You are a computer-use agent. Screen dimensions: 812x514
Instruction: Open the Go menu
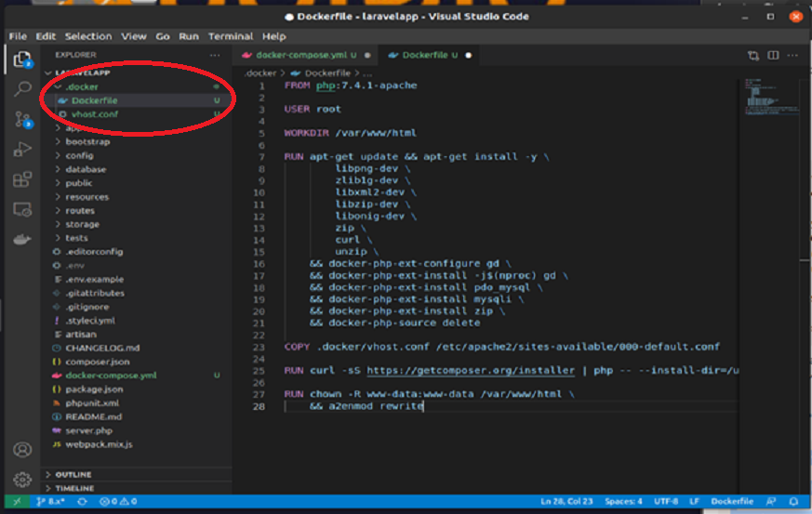[163, 36]
